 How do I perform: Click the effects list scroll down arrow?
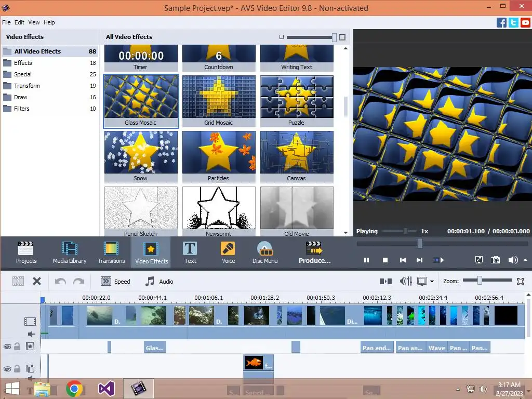(345, 232)
